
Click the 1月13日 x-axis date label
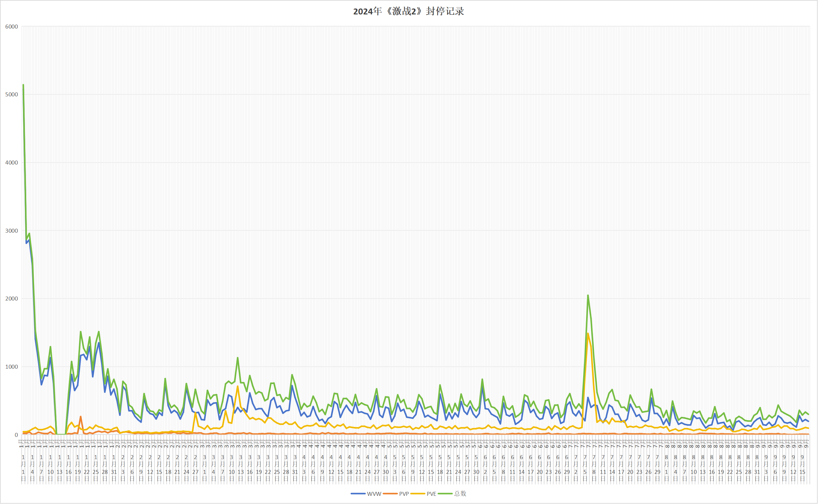click(59, 469)
